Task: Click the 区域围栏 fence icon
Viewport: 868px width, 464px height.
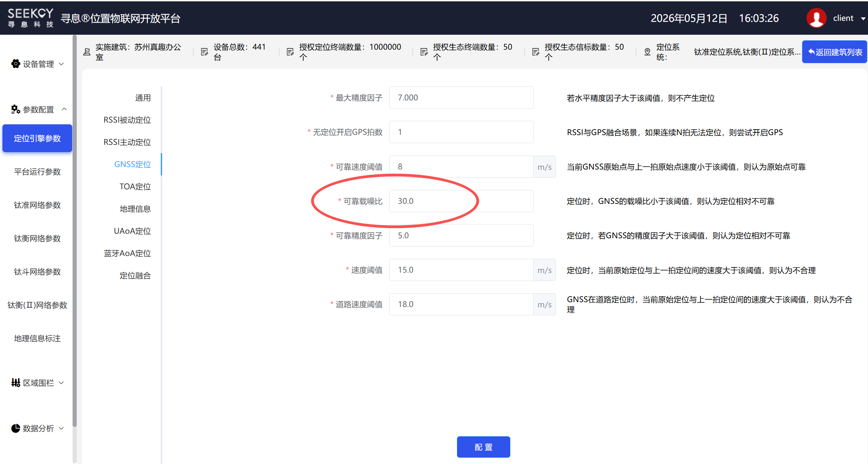Action: point(16,382)
